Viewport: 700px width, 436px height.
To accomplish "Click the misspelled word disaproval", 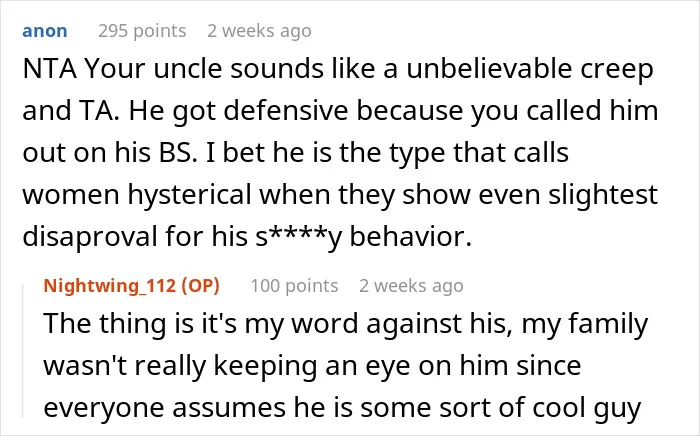I will coord(91,237).
